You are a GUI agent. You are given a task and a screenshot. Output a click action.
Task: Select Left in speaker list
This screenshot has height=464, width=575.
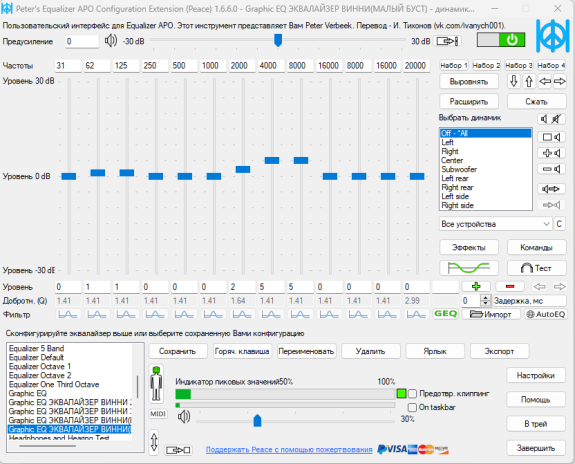point(486,142)
